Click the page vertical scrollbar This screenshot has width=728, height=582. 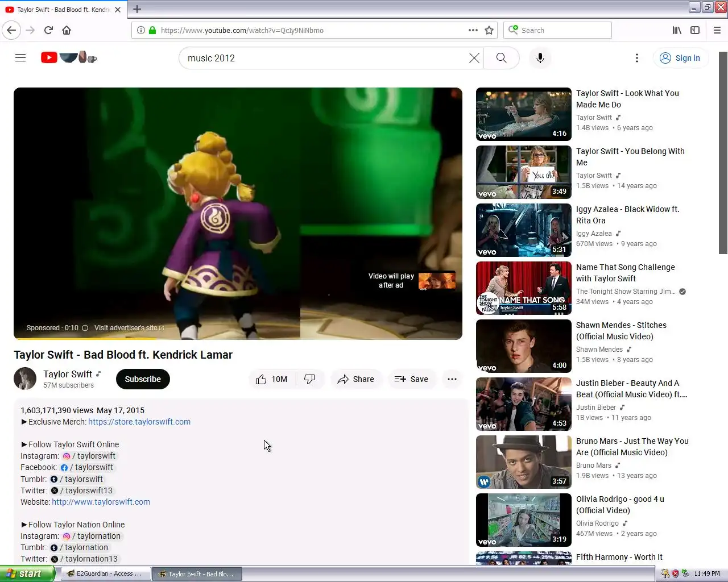pyautogui.click(x=723, y=153)
